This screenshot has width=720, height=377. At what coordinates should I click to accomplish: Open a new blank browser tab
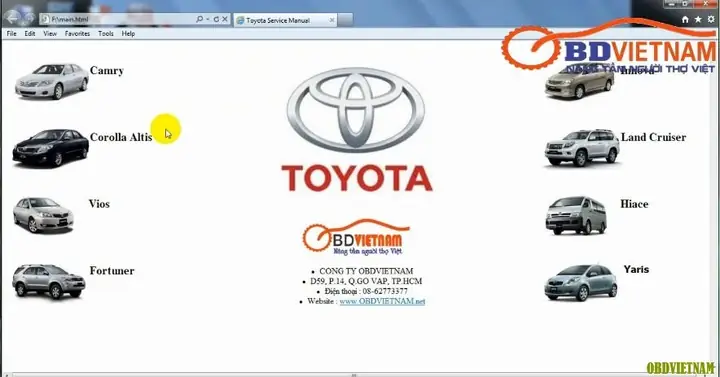pyautogui.click(x=345, y=20)
